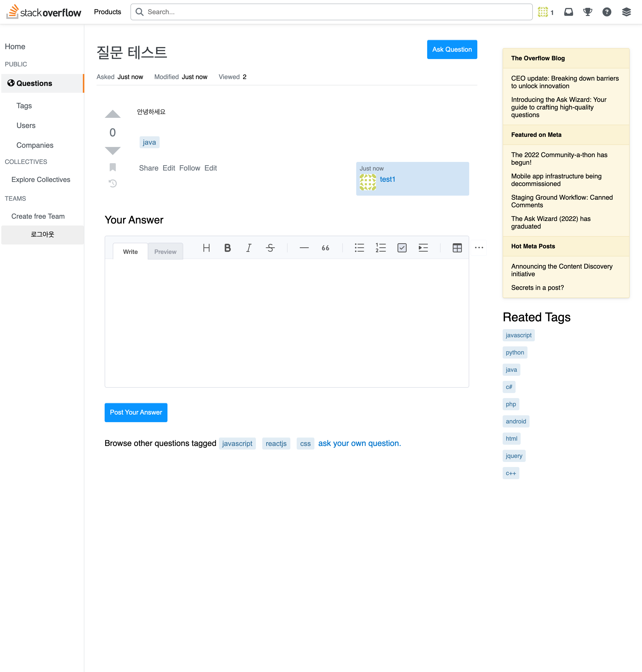Viewport: 642px width, 672px height.
Task: Click the Share link
Action: pos(148,168)
